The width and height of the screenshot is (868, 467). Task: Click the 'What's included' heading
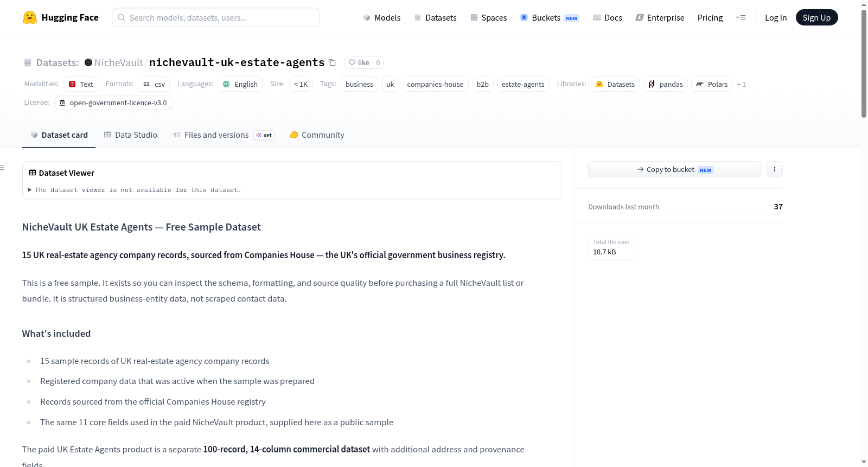pos(56,334)
